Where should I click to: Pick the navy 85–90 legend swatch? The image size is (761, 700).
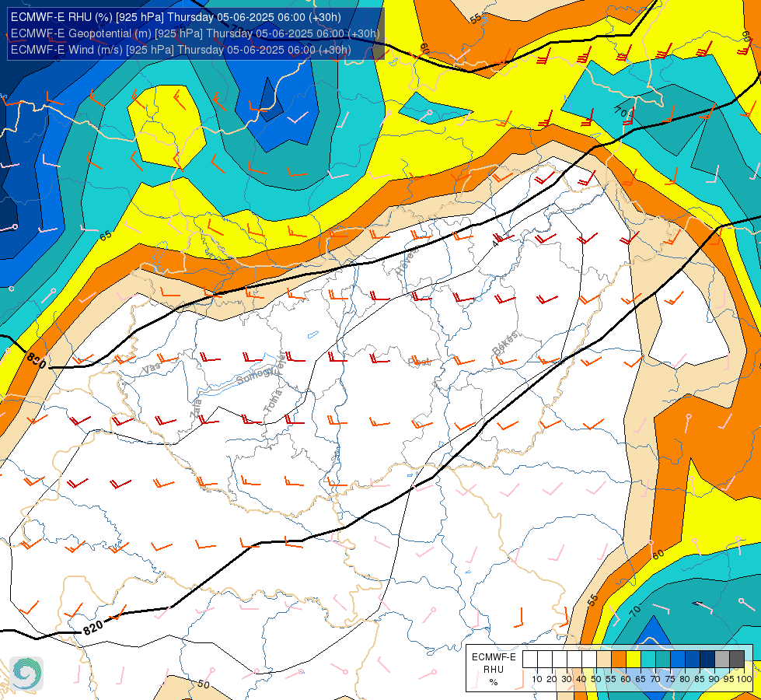point(707,659)
